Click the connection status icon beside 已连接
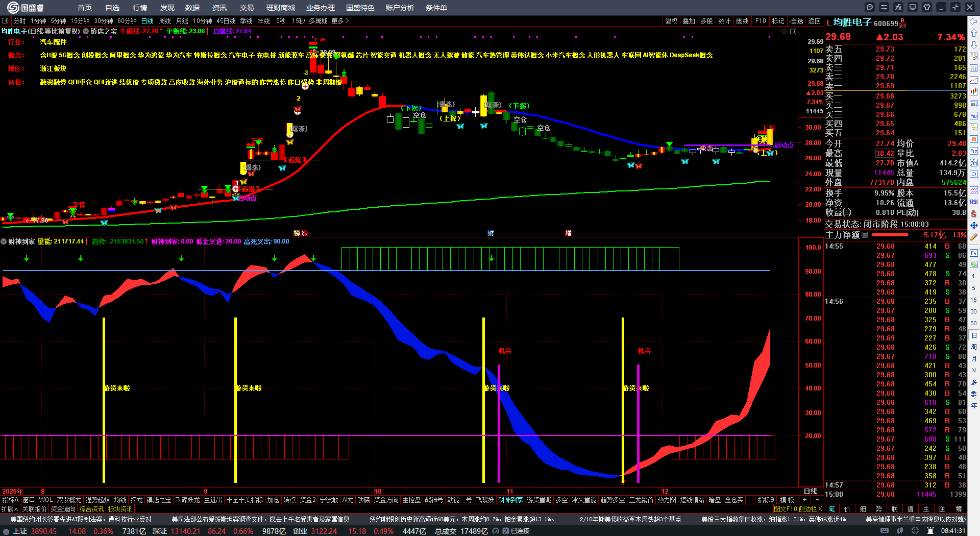980x536 pixels. pyautogui.click(x=505, y=531)
